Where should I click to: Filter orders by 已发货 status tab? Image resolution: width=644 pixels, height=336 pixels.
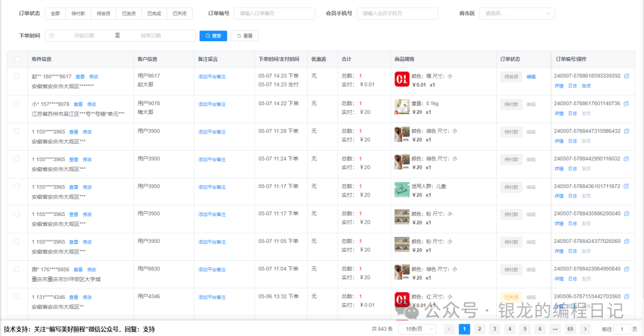pos(129,14)
